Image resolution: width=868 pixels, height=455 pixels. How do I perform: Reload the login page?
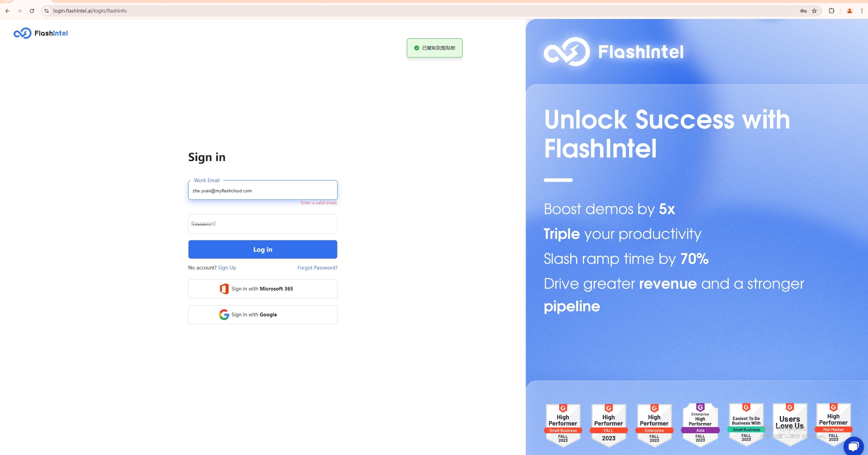(x=32, y=11)
